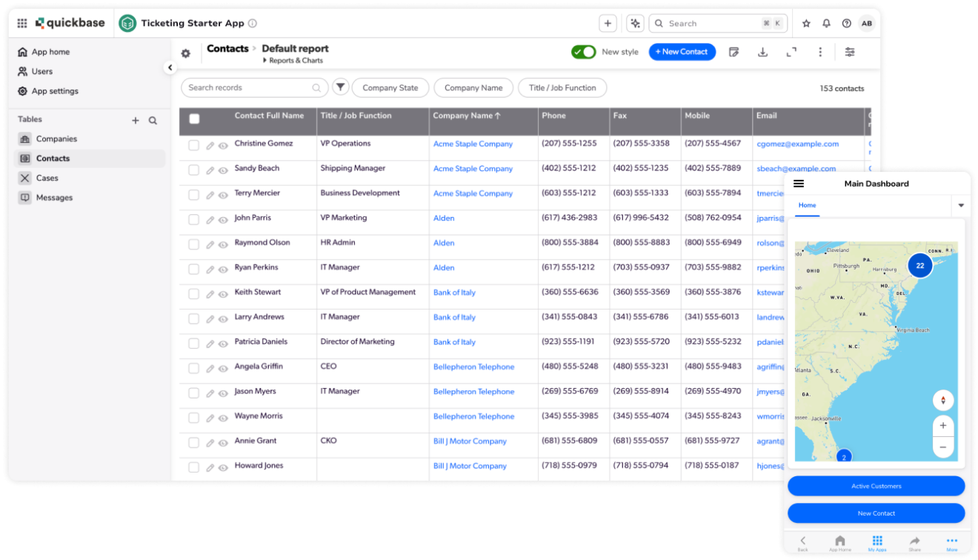
Task: Expand report to full screen
Action: click(x=791, y=52)
